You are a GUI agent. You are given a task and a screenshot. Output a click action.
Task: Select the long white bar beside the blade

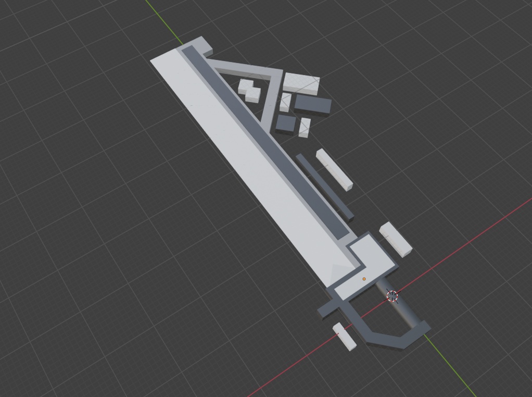point(334,169)
